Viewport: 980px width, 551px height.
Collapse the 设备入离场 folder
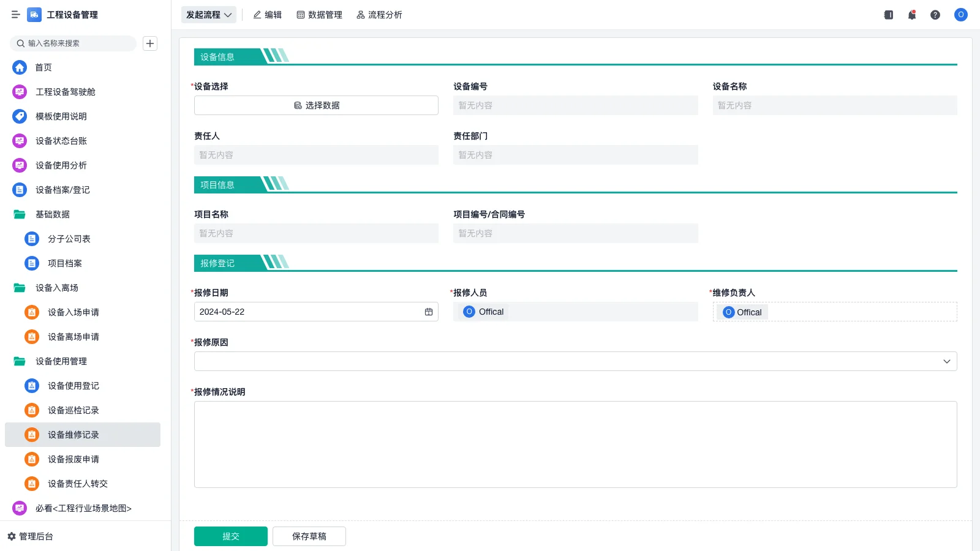click(x=20, y=288)
